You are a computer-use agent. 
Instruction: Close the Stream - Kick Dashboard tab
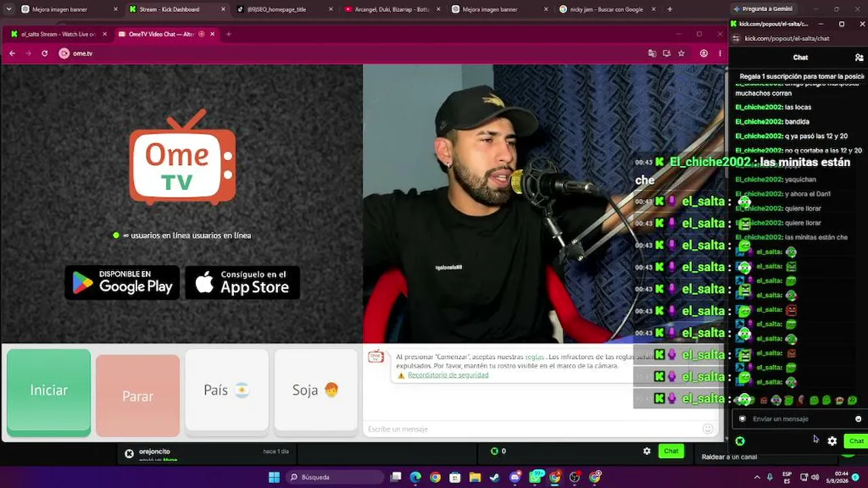click(223, 9)
